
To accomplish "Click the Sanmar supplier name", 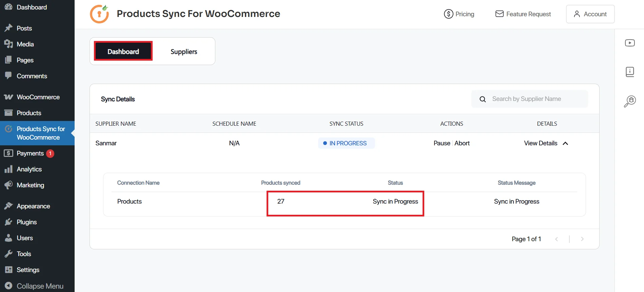I will point(106,143).
